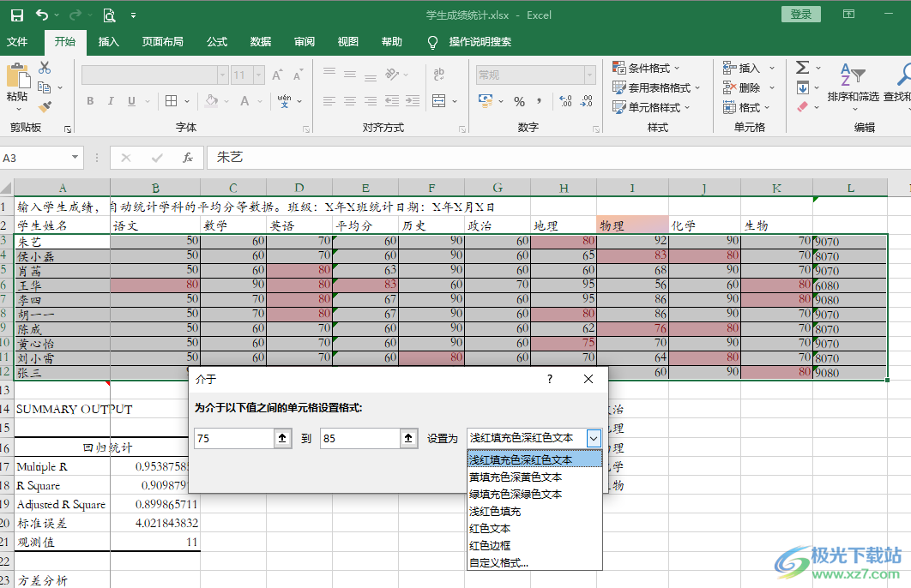
Task: Switch to the 插入 ribbon tab
Action: point(109,42)
